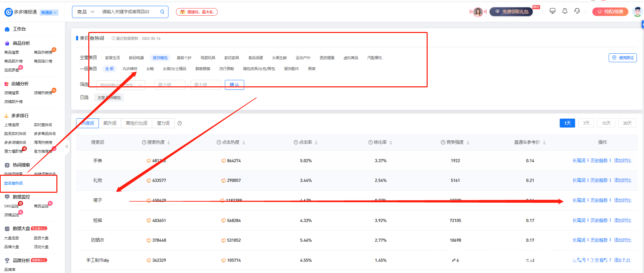Click the 确认 filter button
644x273 pixels.
[x=234, y=85]
